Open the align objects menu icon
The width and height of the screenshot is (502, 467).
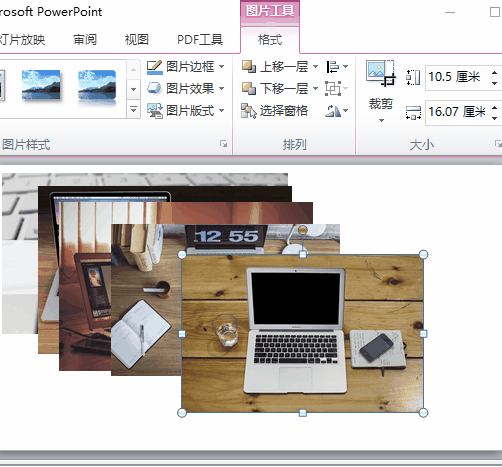pos(337,67)
